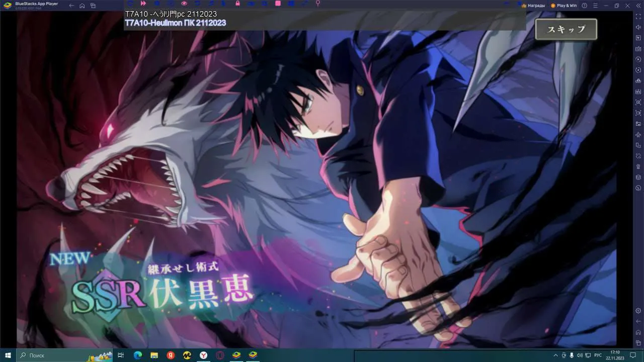Open BlueStacks settings gear in the sidebar

[x=638, y=311]
